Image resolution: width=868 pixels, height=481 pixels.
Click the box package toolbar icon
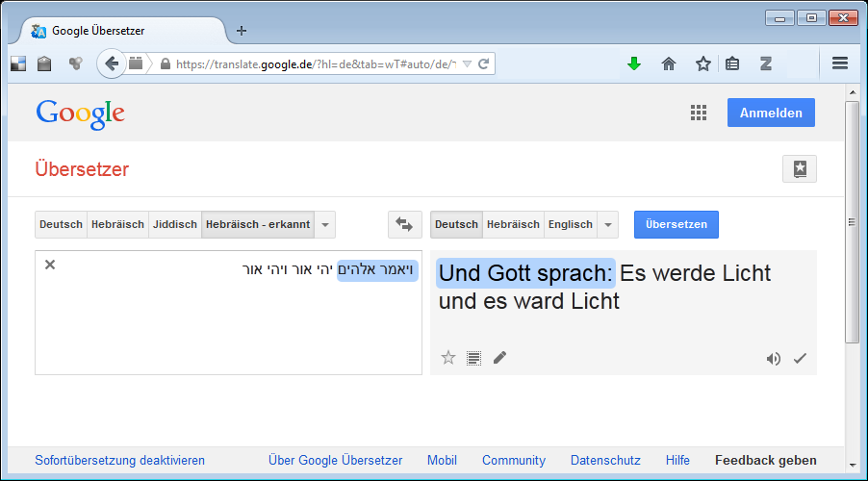tap(44, 63)
